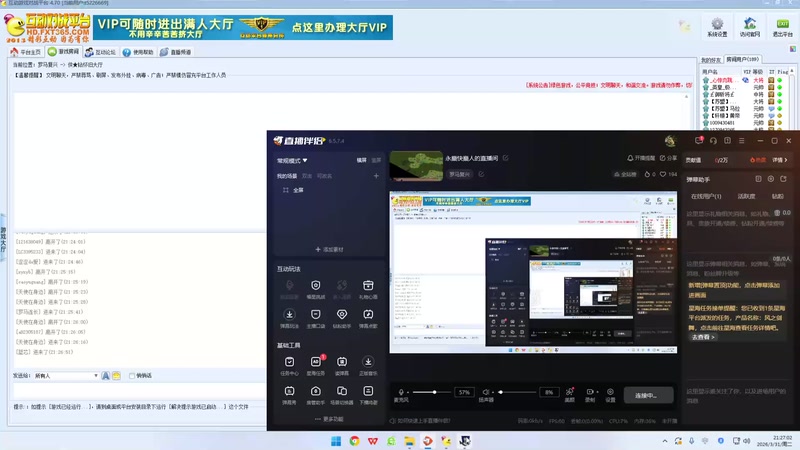Click 去查看 link in task reminder
Viewport: 800px width, 450px height.
[x=703, y=337]
